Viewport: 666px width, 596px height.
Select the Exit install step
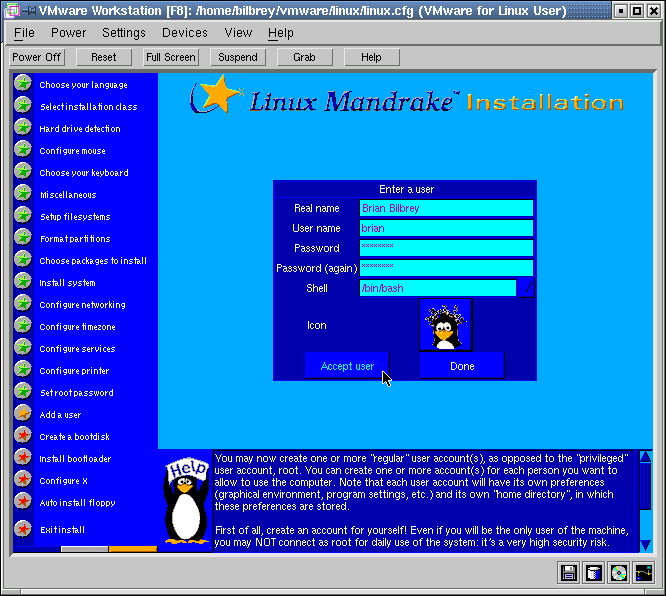coord(62,530)
